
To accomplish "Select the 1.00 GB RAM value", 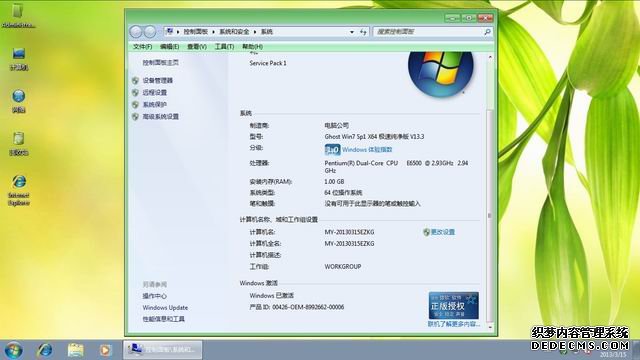I will 334,182.
